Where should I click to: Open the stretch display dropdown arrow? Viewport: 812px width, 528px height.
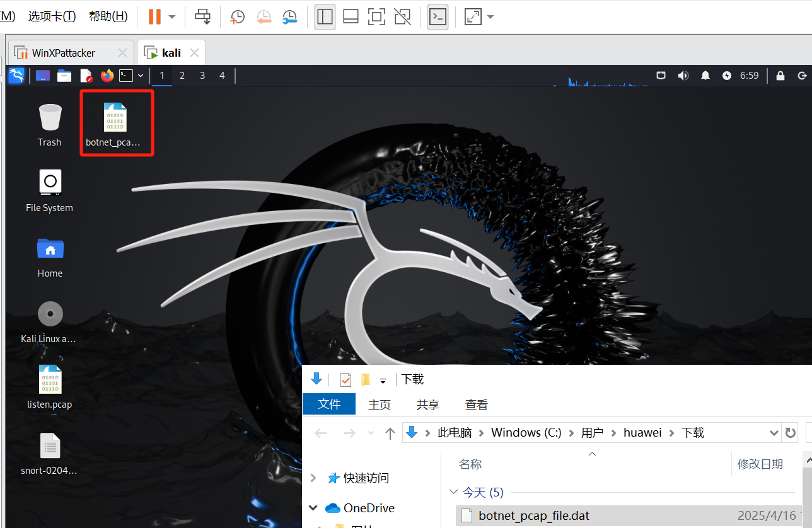click(x=490, y=17)
